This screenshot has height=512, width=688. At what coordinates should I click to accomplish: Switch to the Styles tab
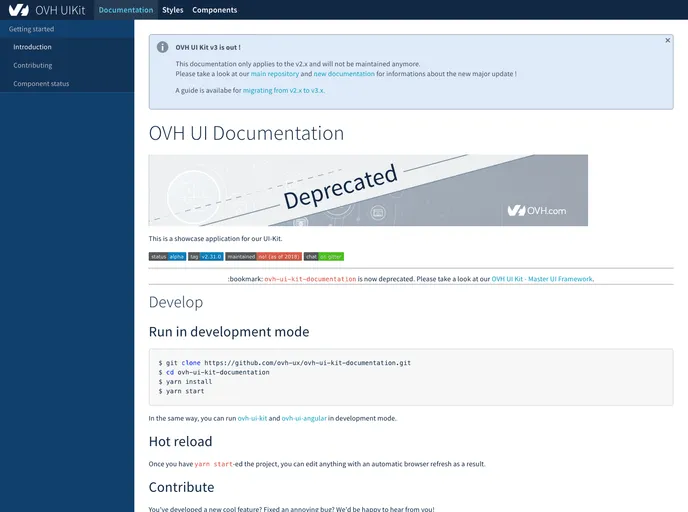[172, 10]
